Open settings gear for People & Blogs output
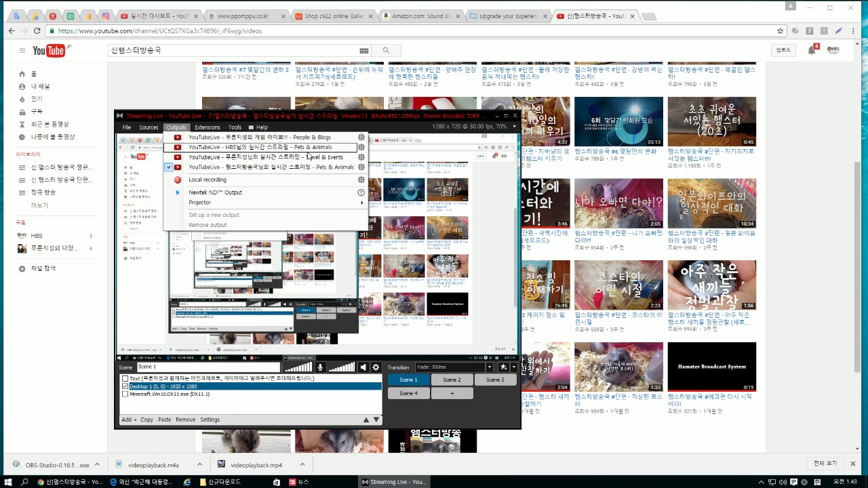Viewport: 868px width, 488px height. [361, 137]
